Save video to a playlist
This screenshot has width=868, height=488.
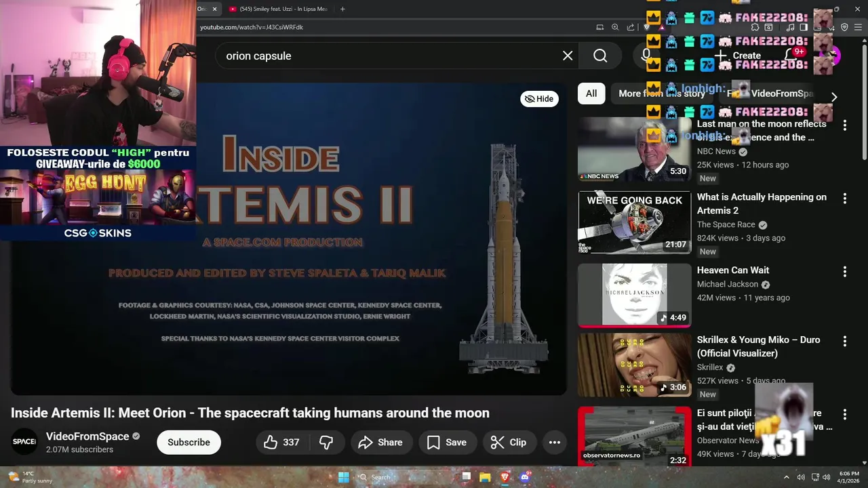(447, 442)
